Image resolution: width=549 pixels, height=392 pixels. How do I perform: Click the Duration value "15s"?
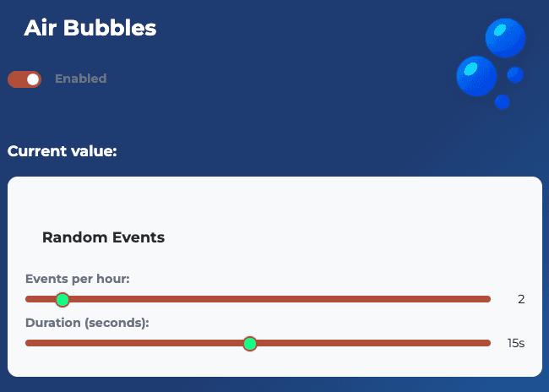(x=516, y=343)
